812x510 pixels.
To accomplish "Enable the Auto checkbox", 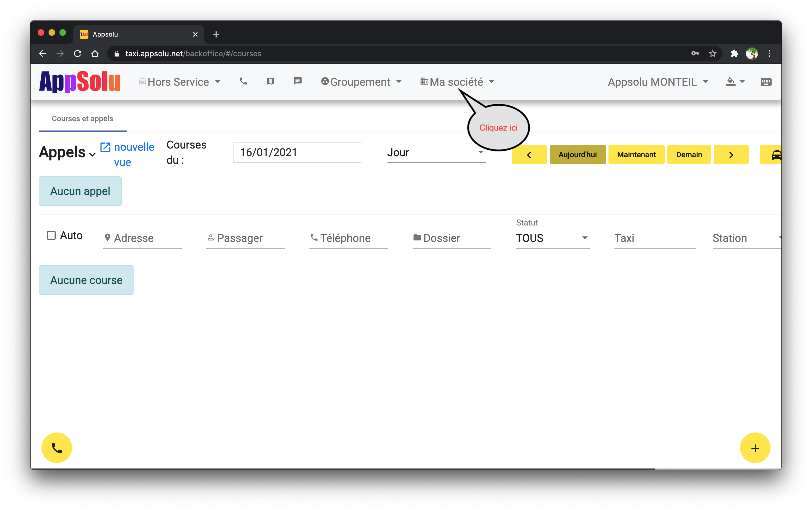I will 51,235.
